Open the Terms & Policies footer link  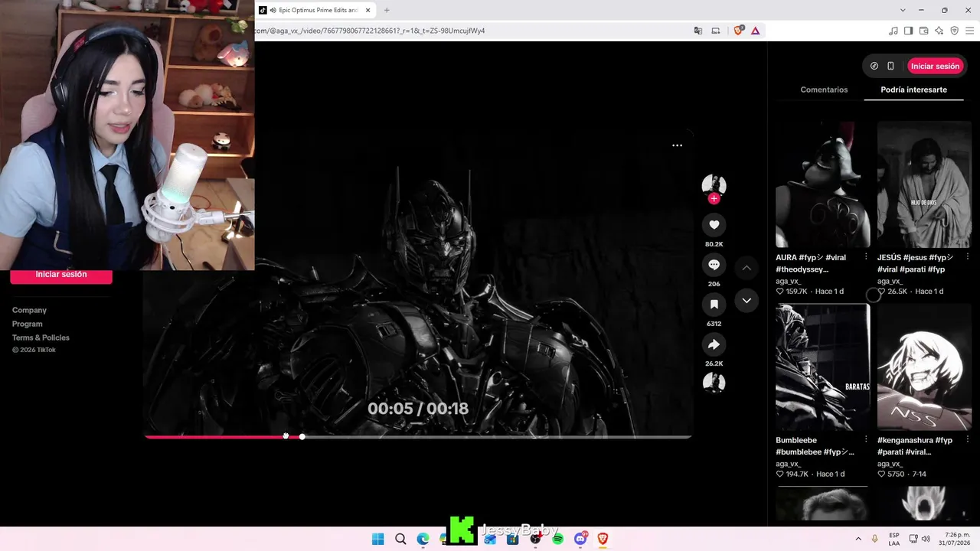pos(41,337)
